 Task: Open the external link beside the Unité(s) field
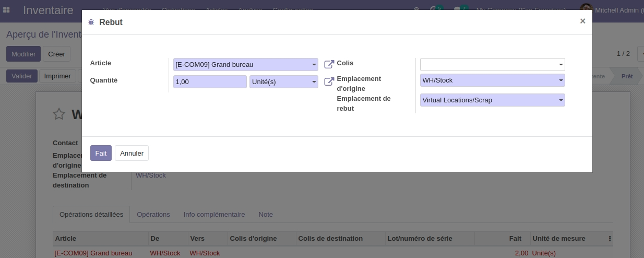tap(329, 82)
